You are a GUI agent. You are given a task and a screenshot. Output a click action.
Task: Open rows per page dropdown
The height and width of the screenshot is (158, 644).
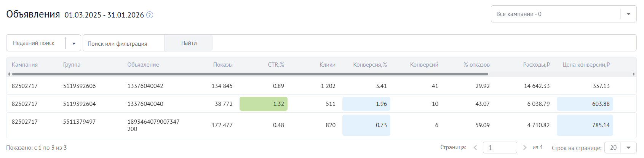coord(620,148)
